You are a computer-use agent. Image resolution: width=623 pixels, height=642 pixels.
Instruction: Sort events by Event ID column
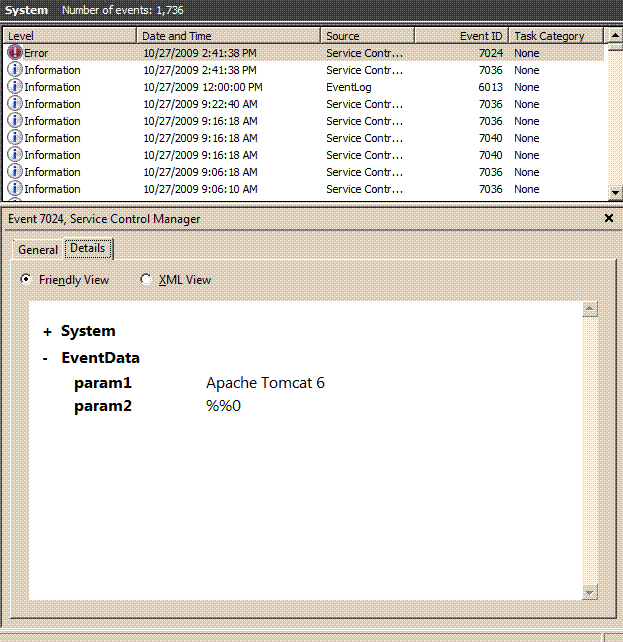(x=460, y=36)
